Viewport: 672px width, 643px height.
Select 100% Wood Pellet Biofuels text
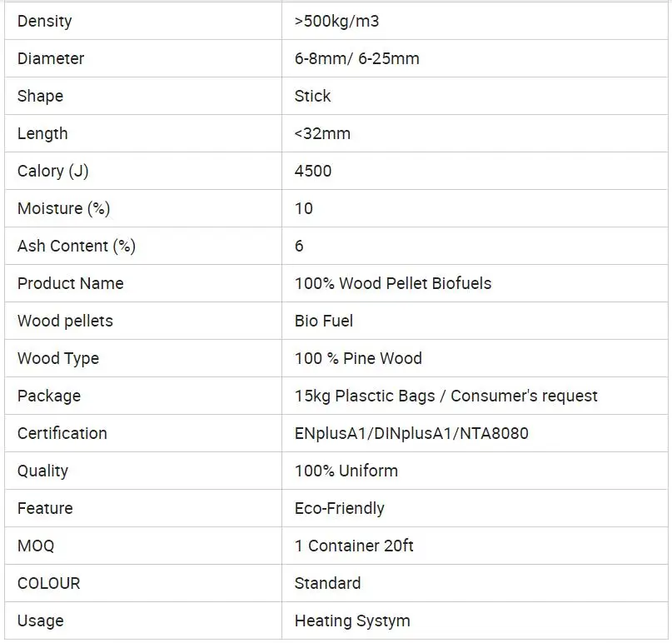tap(392, 283)
